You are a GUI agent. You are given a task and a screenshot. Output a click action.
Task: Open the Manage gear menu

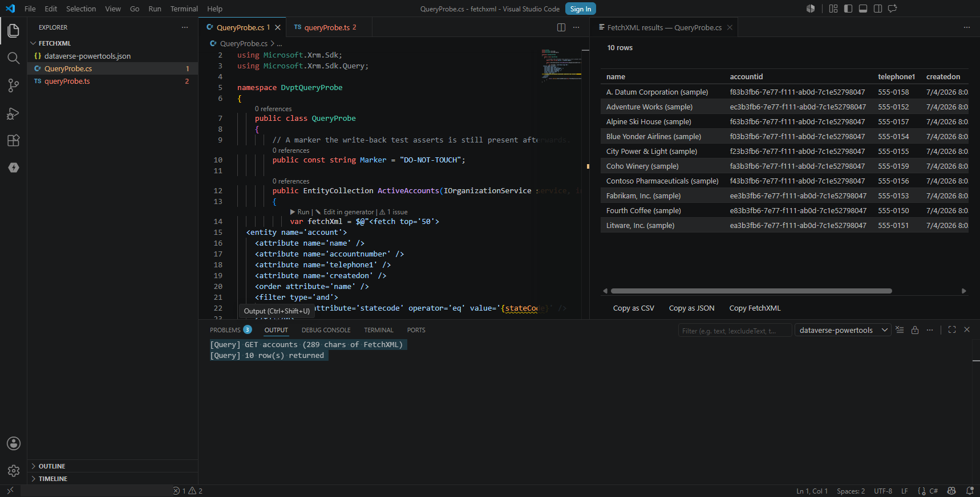14,471
